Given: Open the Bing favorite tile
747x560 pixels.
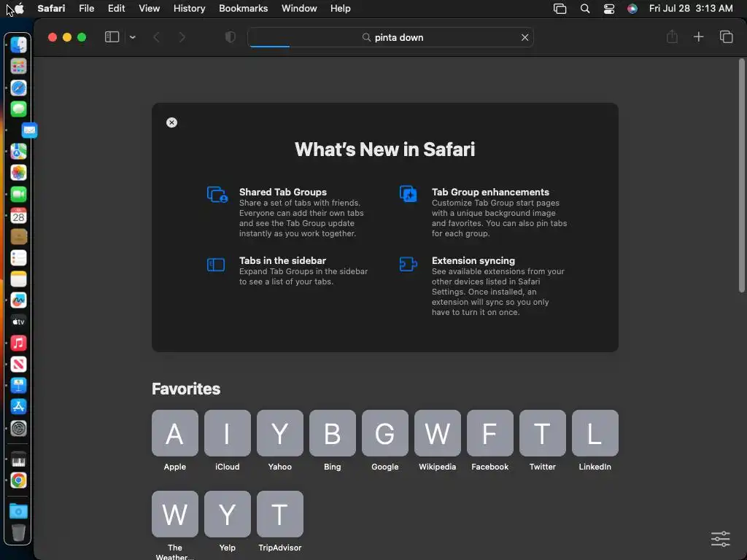Looking at the screenshot, I should pyautogui.click(x=333, y=433).
